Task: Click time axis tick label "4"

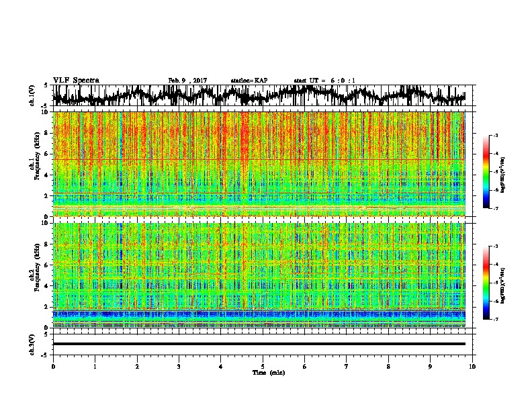Action: tap(220, 367)
